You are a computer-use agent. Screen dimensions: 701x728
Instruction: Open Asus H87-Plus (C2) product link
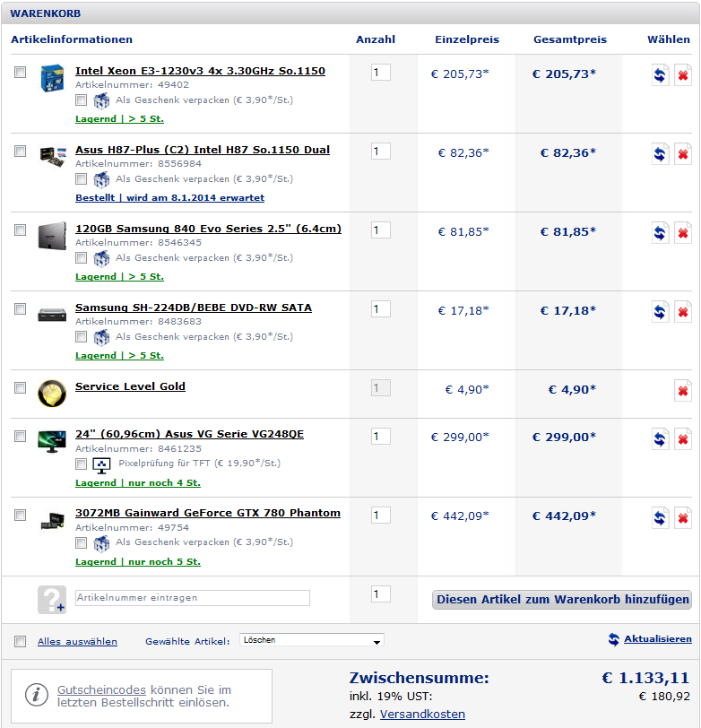click(203, 150)
